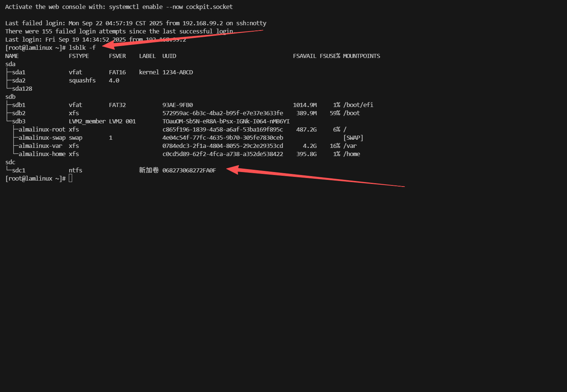Click the sda1 partition entry

[19, 72]
